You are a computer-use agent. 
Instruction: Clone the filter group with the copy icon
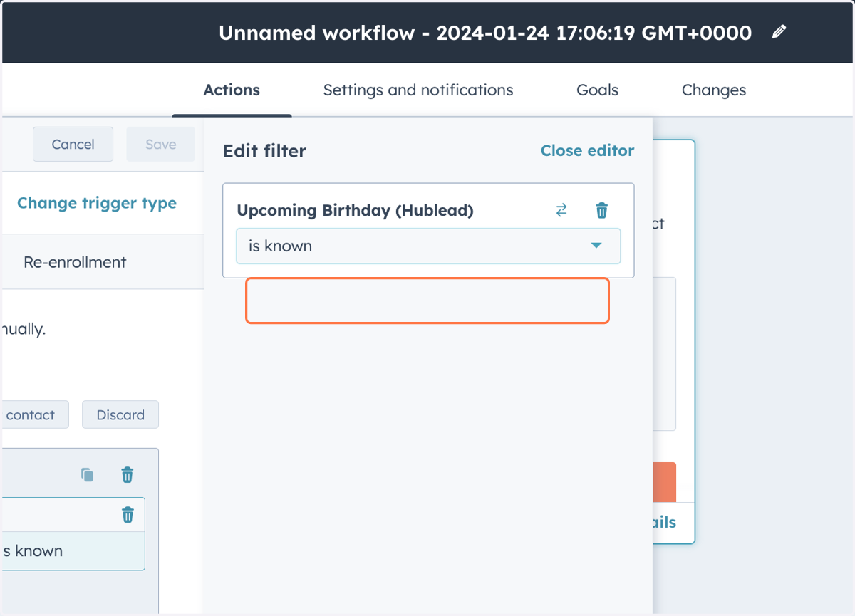tap(87, 474)
